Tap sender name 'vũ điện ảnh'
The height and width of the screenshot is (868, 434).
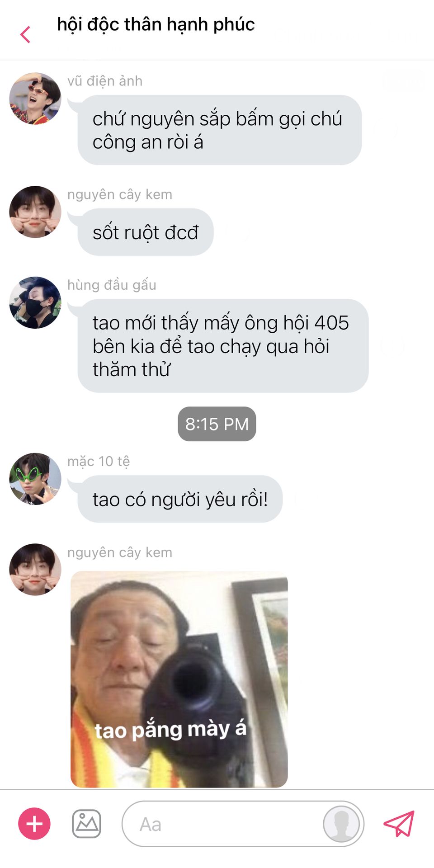(105, 81)
